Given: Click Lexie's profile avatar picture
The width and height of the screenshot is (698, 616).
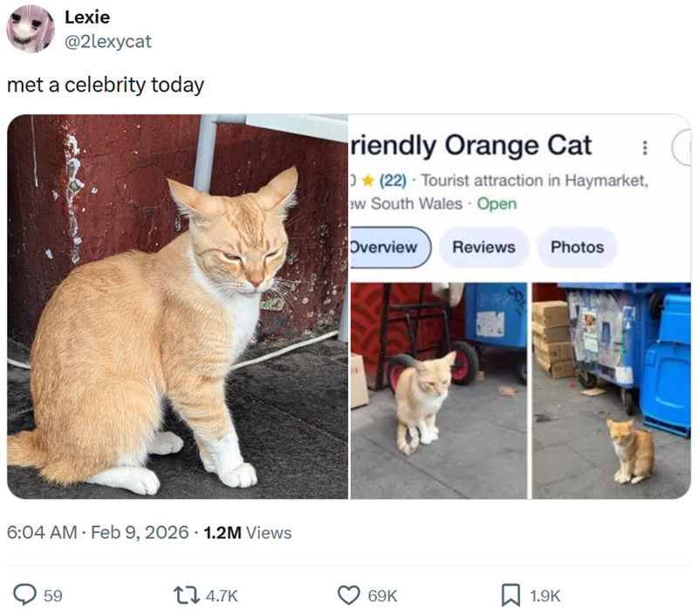Looking at the screenshot, I should [31, 29].
